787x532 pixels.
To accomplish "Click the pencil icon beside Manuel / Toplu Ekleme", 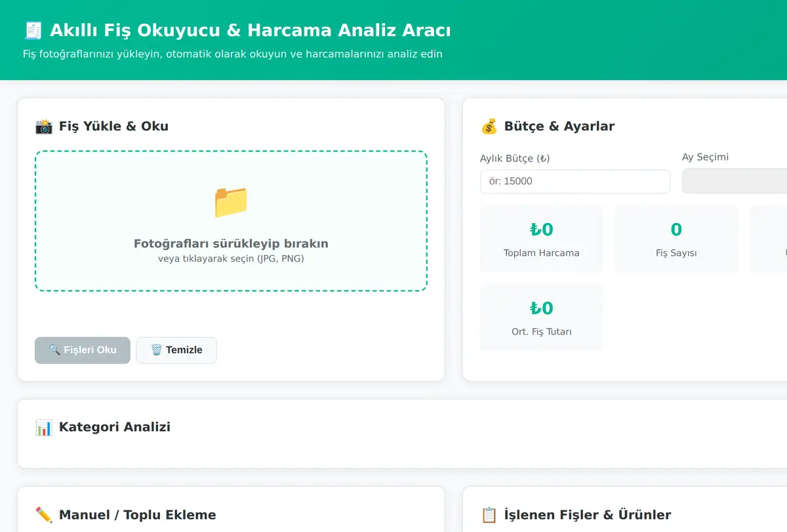I will 44,515.
